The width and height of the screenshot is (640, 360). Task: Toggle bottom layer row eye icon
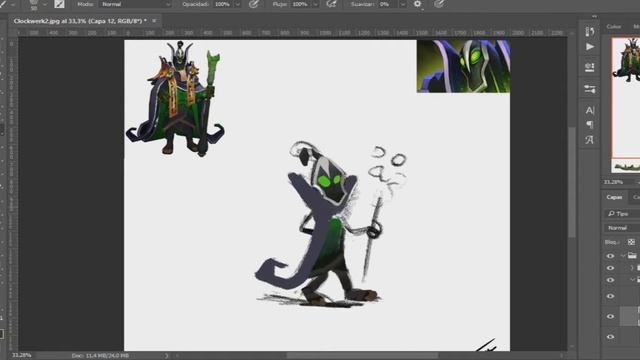[x=611, y=337]
